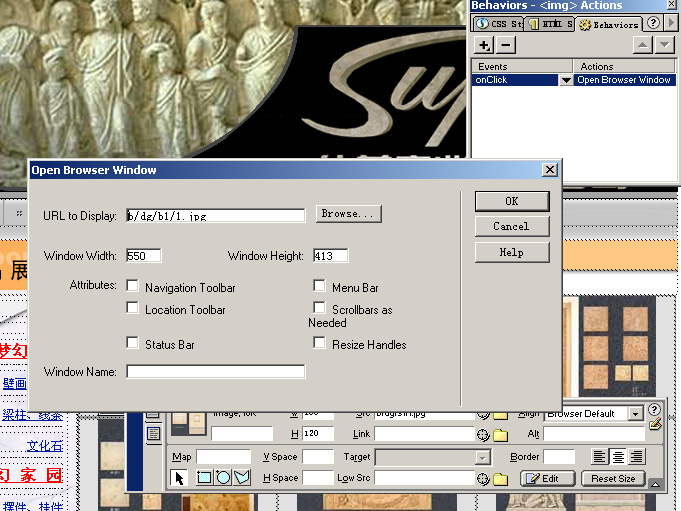The height and width of the screenshot is (511, 681).
Task: Click the Browse... button
Action: point(349,214)
